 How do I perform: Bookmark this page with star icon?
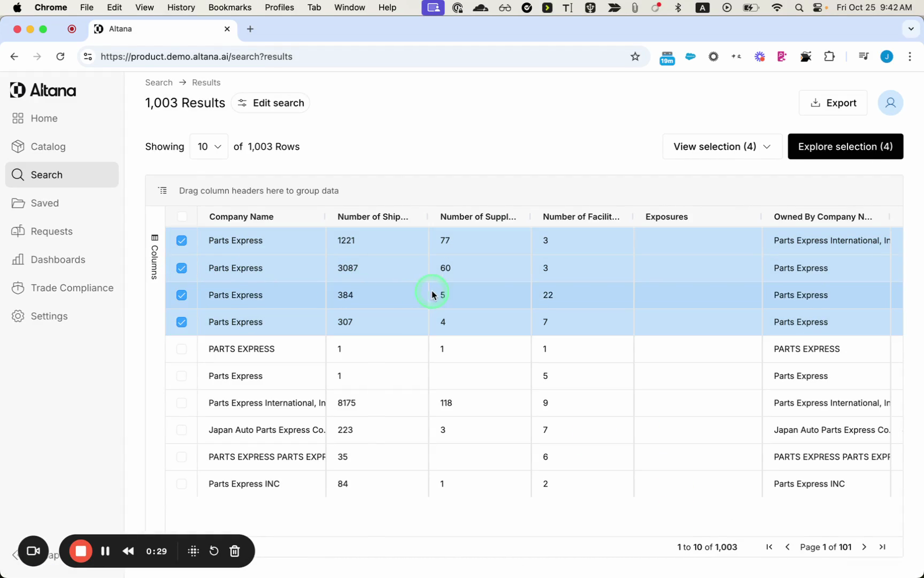635,57
